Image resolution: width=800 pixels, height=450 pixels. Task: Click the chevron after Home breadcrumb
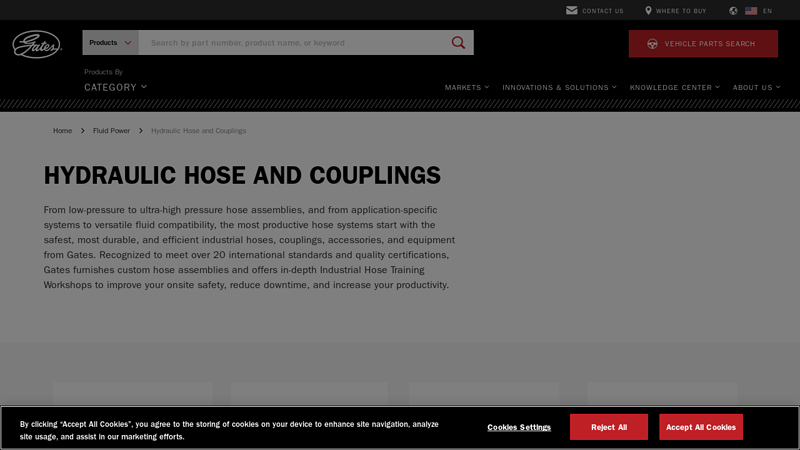pyautogui.click(x=82, y=131)
